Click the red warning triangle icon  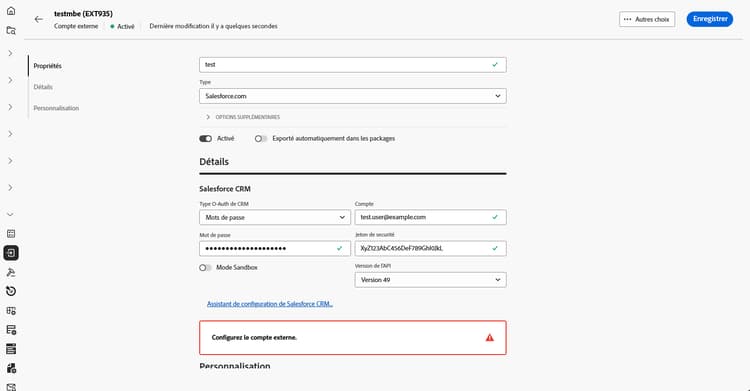(489, 338)
